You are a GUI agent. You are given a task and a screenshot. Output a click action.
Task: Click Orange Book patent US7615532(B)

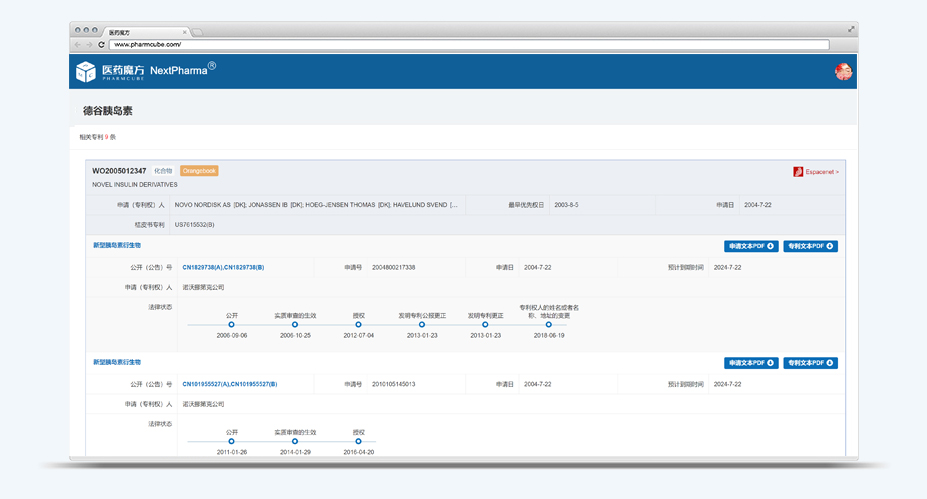click(x=195, y=225)
